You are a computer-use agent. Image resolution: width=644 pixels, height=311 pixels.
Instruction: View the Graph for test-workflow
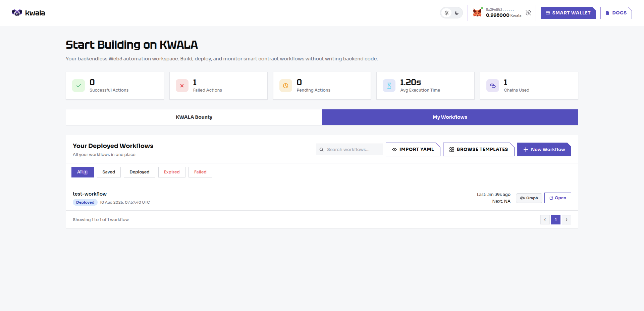click(x=529, y=198)
